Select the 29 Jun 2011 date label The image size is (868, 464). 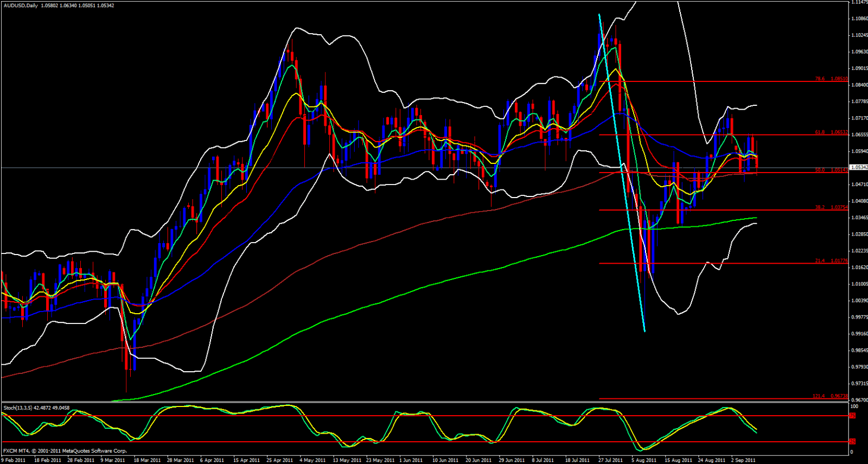pos(512,460)
